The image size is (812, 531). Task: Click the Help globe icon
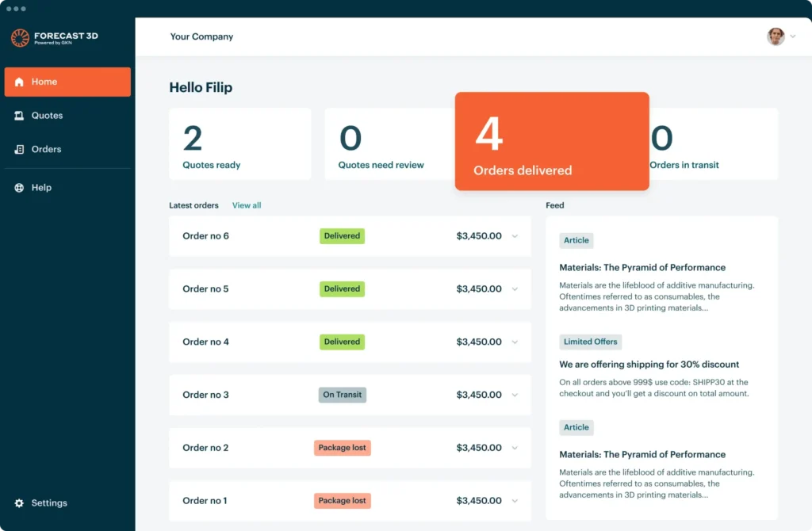[x=19, y=188]
